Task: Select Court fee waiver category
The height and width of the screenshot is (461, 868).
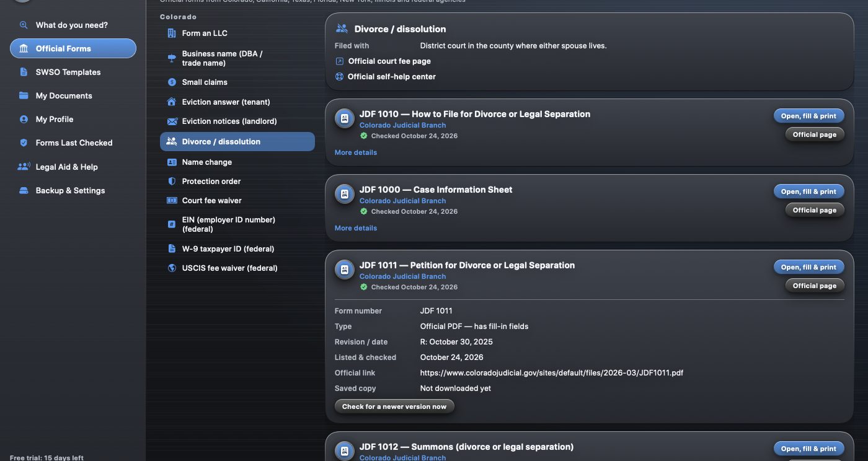Action: (237, 201)
